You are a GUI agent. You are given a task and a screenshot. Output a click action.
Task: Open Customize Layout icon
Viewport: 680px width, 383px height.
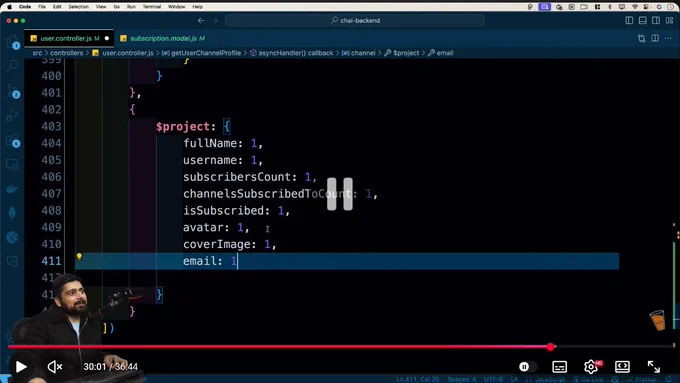(x=670, y=20)
